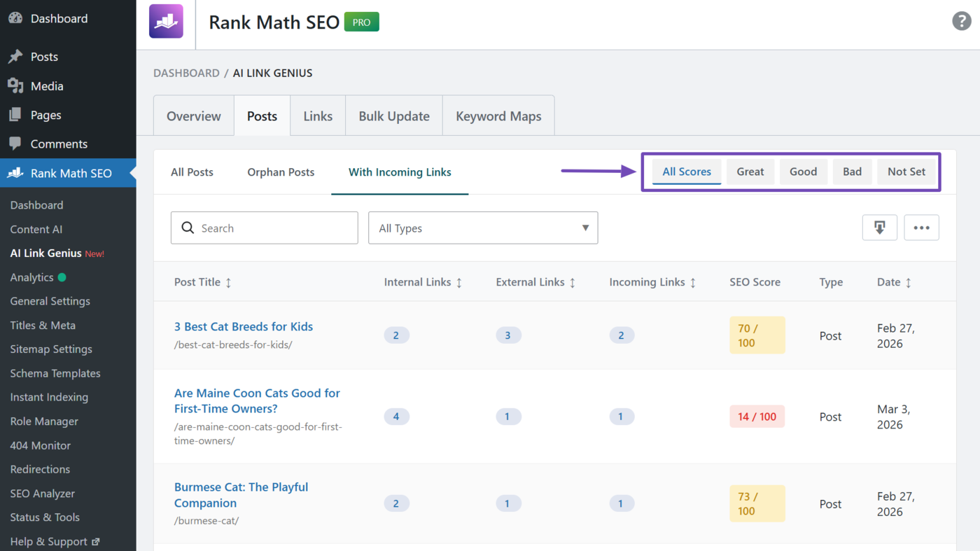980x551 pixels.
Task: Switch to the Overview tab
Action: [194, 116]
